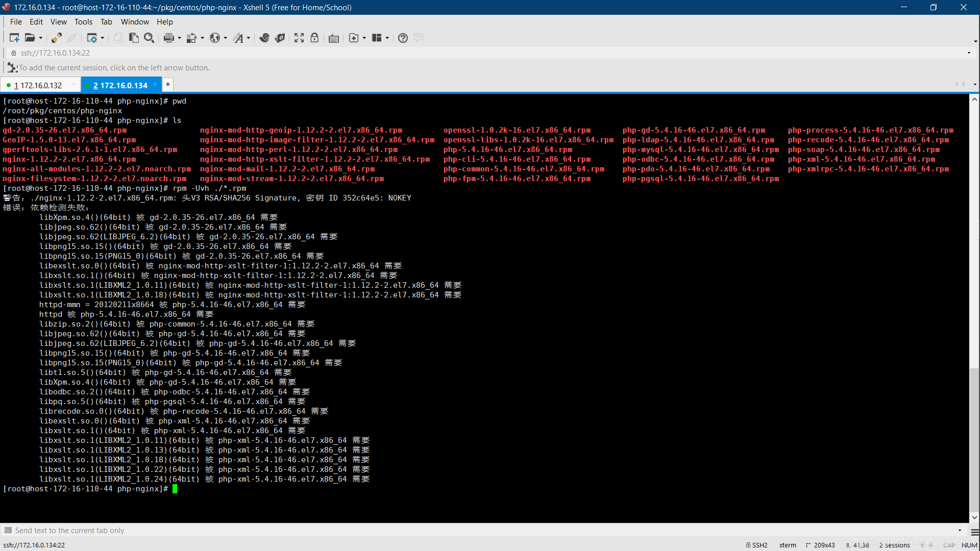
Task: Click the Disconnect session icon
Action: pyautogui.click(x=57, y=38)
